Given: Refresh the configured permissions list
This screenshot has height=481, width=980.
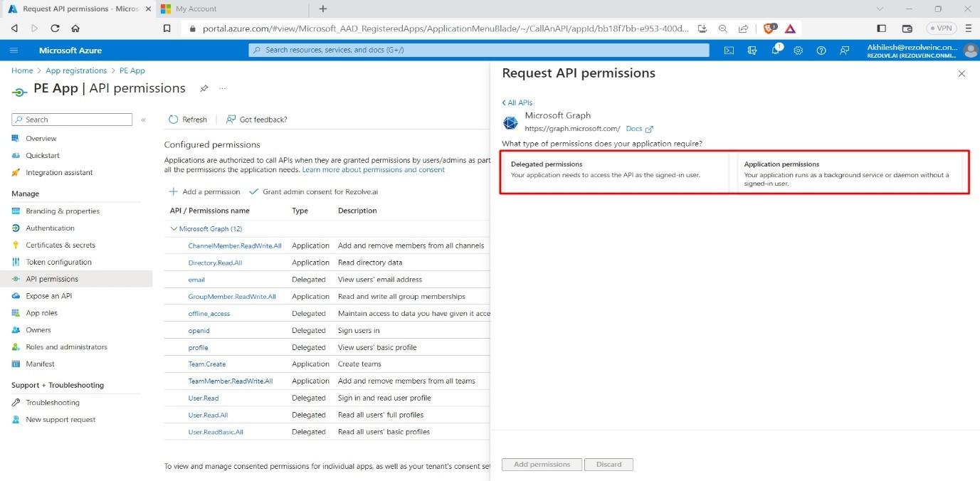Looking at the screenshot, I should 188,120.
